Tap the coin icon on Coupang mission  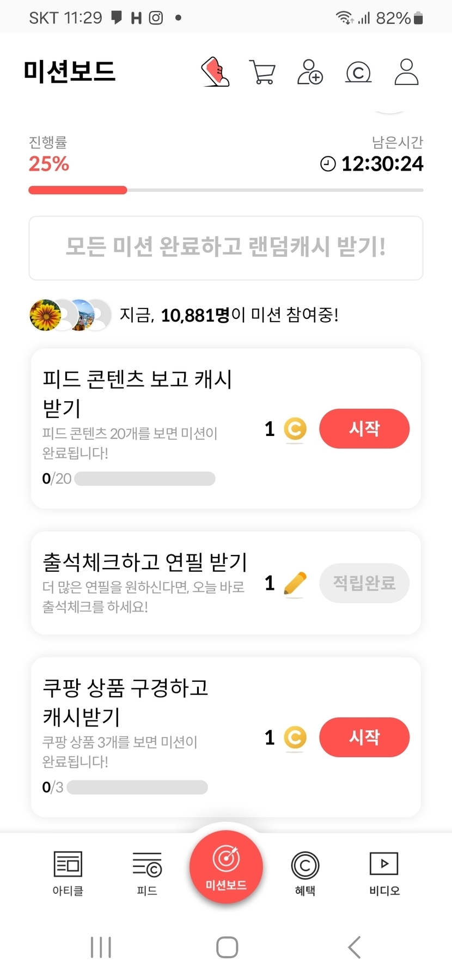tap(295, 737)
